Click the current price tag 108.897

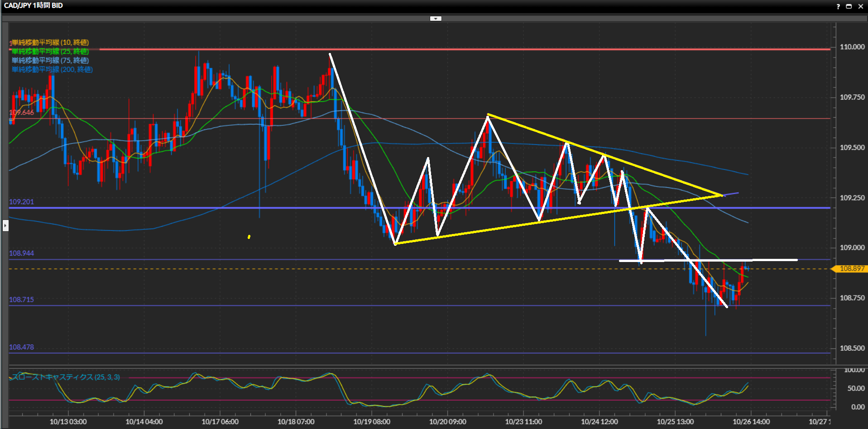point(851,269)
